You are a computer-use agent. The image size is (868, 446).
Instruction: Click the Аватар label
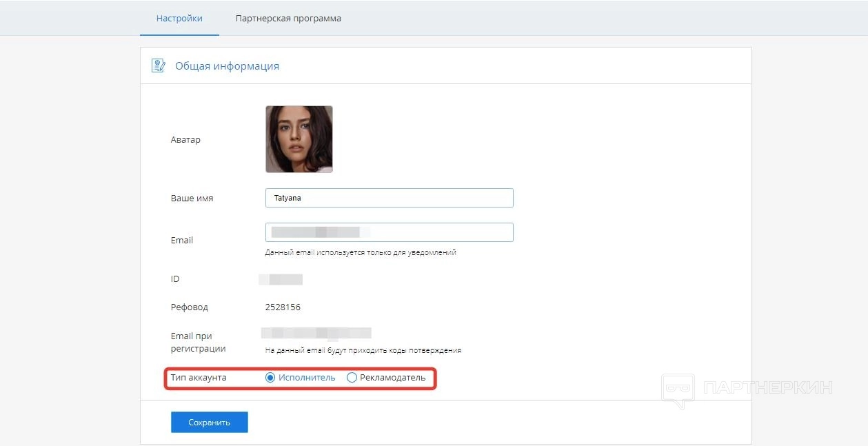click(185, 140)
